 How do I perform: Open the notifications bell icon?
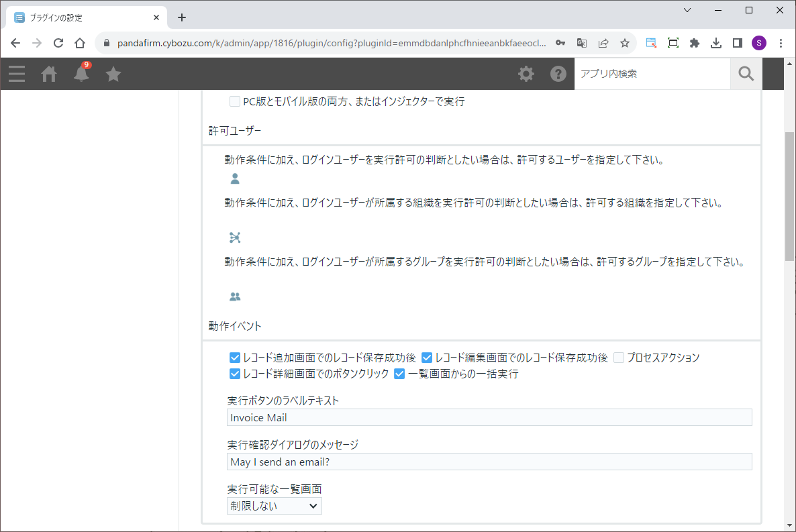click(x=81, y=74)
